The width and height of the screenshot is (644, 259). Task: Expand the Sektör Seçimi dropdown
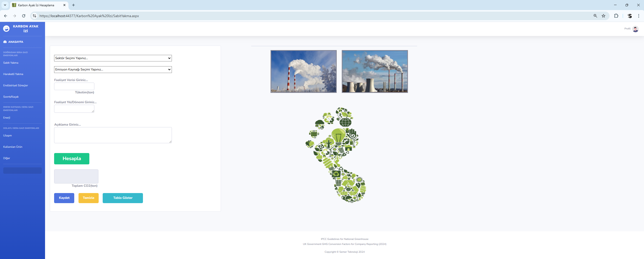coord(113,58)
